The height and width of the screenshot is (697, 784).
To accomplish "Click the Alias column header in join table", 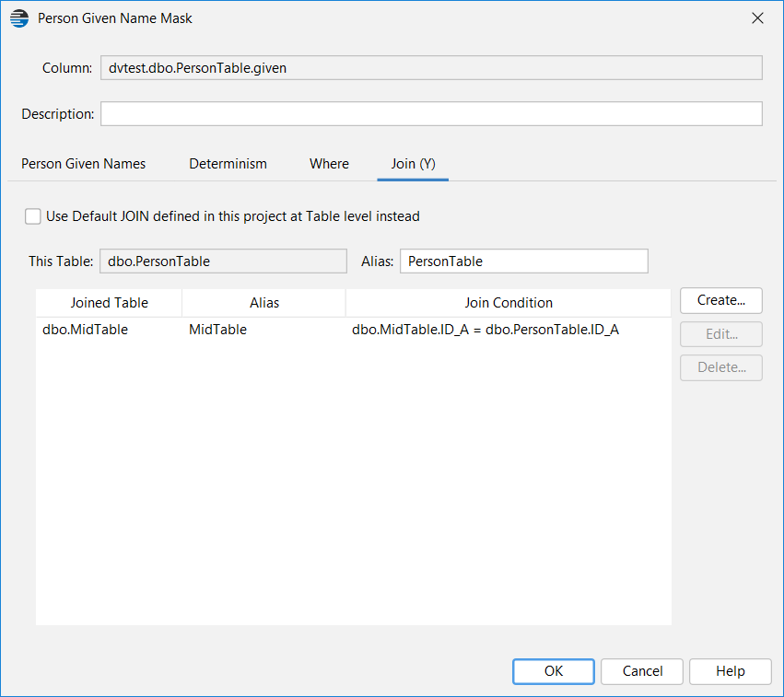I will (264, 303).
